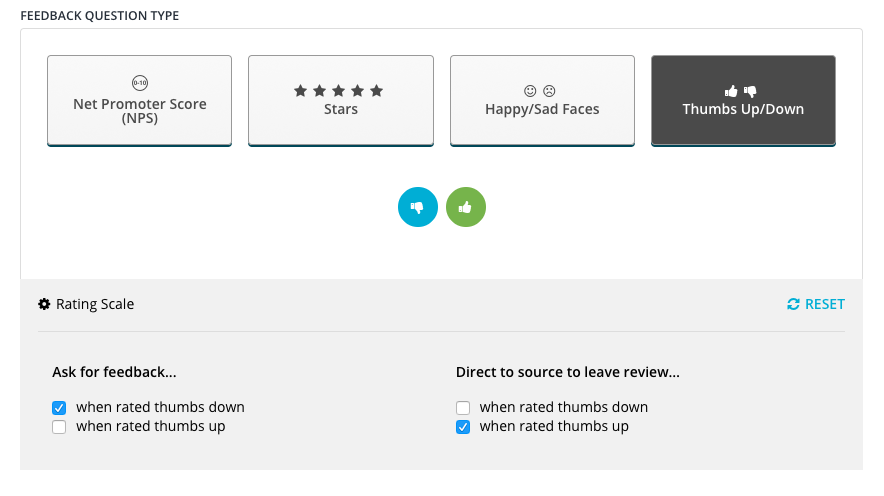884x496 pixels.
Task: Click the Rating Scale section heading
Action: [95, 304]
